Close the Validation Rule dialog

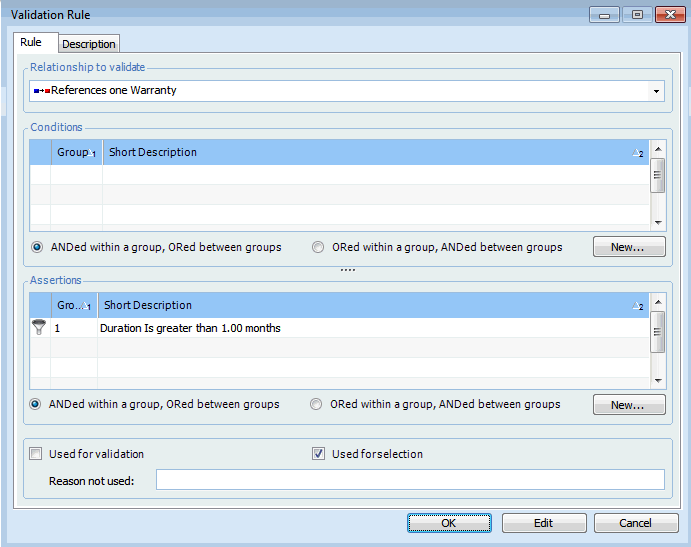click(x=669, y=15)
